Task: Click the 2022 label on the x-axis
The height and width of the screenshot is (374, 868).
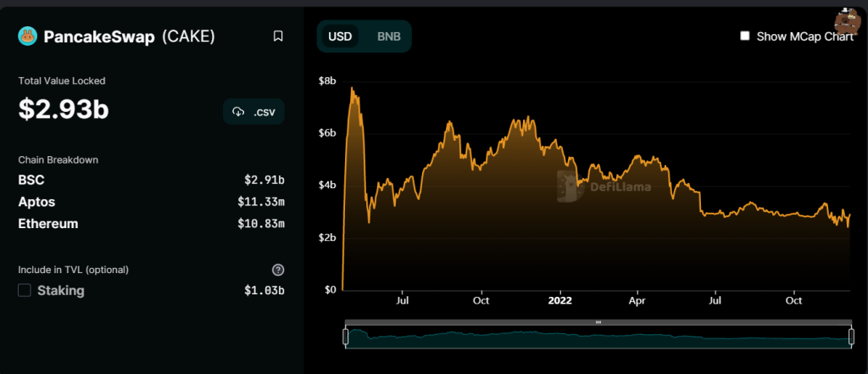Action: (x=560, y=300)
